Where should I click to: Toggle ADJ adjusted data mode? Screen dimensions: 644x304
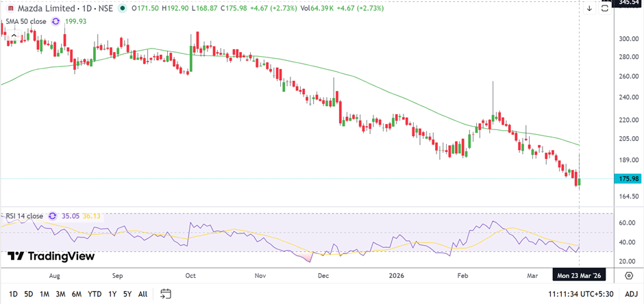pos(630,294)
